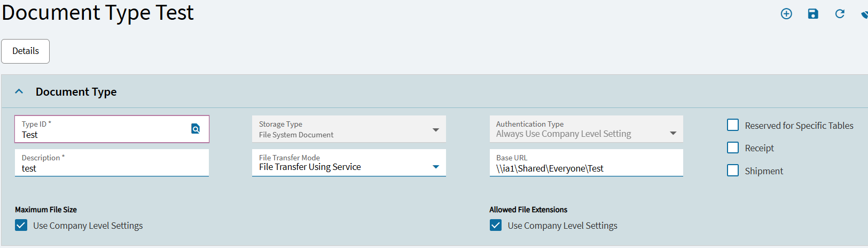868x248 pixels.
Task: Open the Authentication Type dropdown
Action: tap(673, 133)
